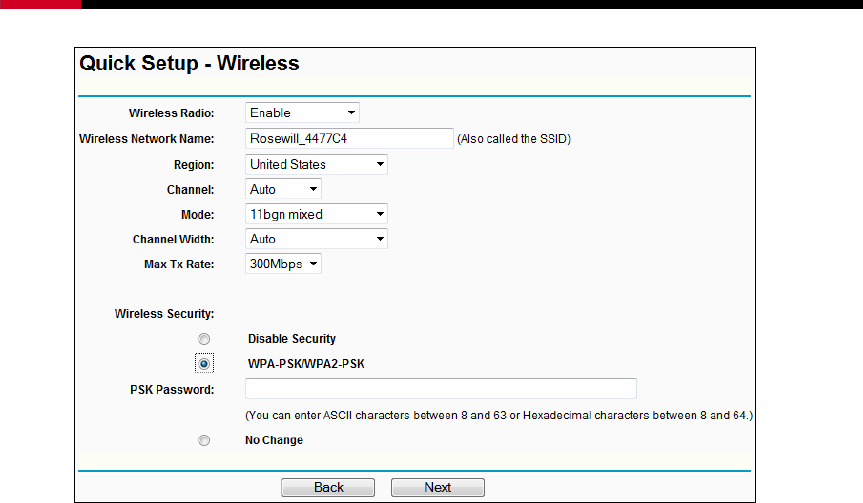This screenshot has height=503, width=863.
Task: Click the 'PSK Password:' label
Action: click(172, 390)
